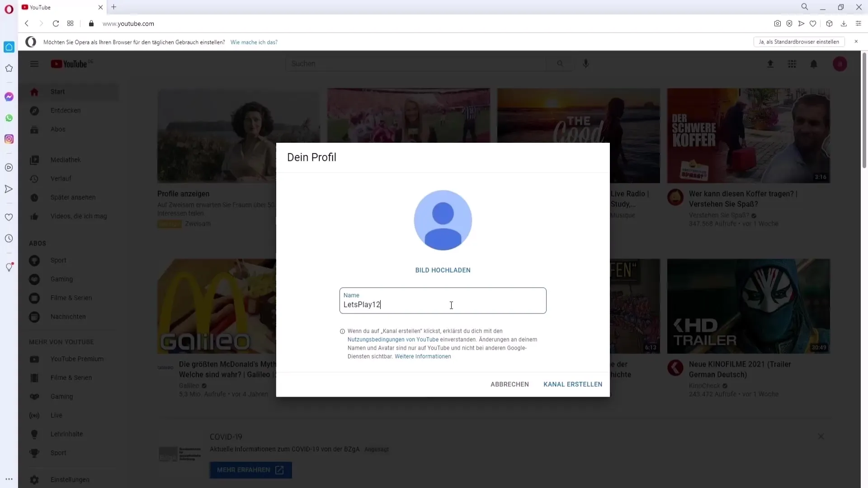Select Start in YouTube sidebar
The image size is (868, 488).
[x=69, y=92]
